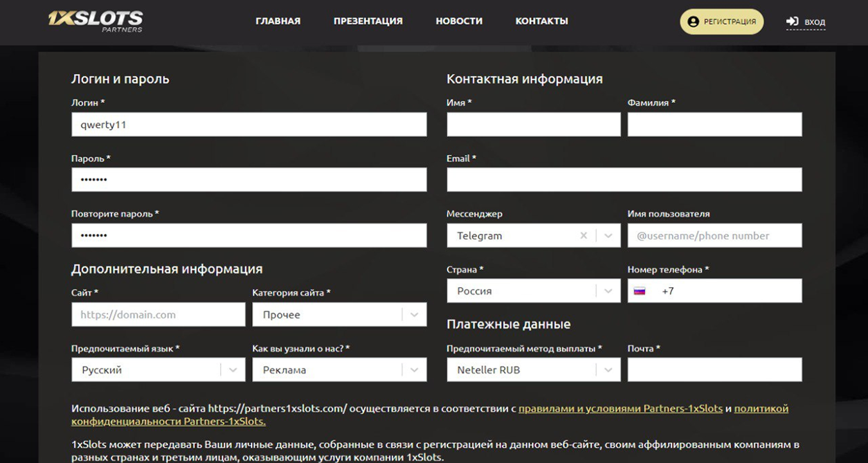Screen dimensions: 868x463
Task: Expand the Категория сайта dropdown
Action: click(339, 314)
